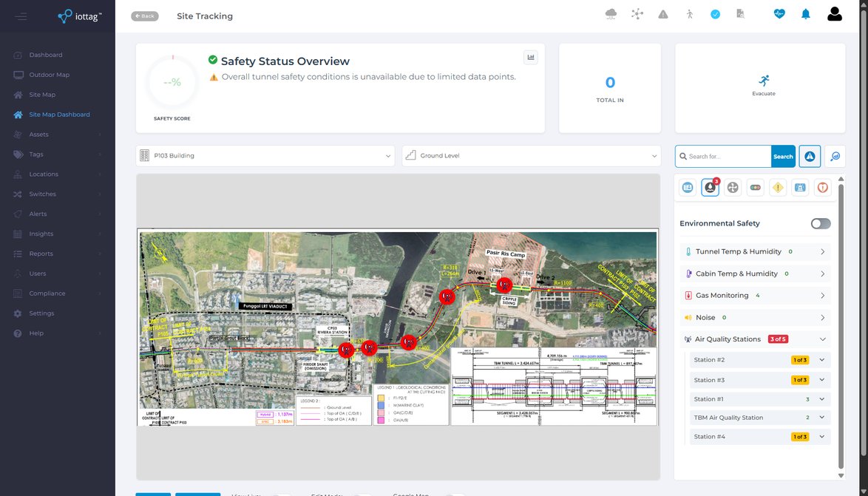Click the iottag logo
The height and width of the screenshot is (496, 868).
point(80,16)
